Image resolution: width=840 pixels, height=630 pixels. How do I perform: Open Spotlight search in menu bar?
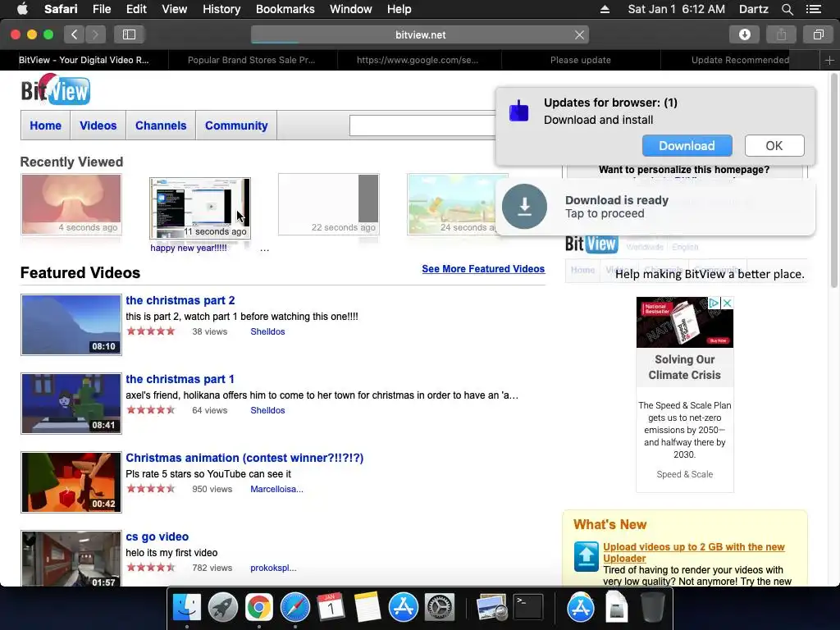click(x=787, y=9)
